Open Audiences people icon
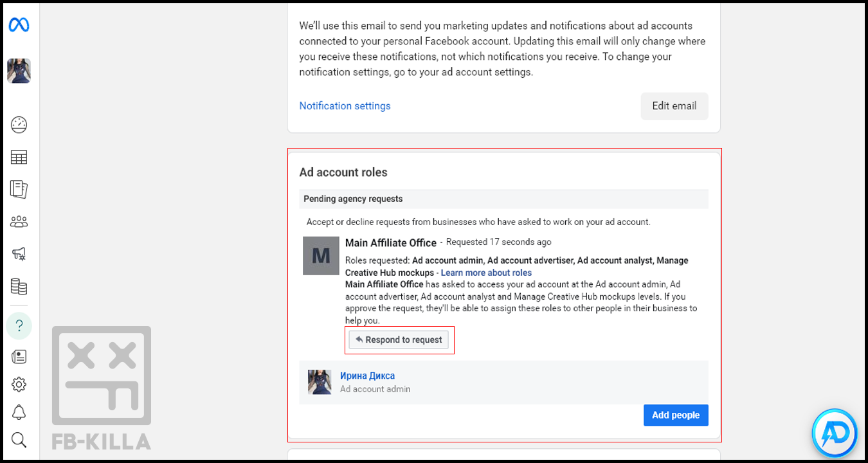This screenshot has width=868, height=463. [x=19, y=222]
